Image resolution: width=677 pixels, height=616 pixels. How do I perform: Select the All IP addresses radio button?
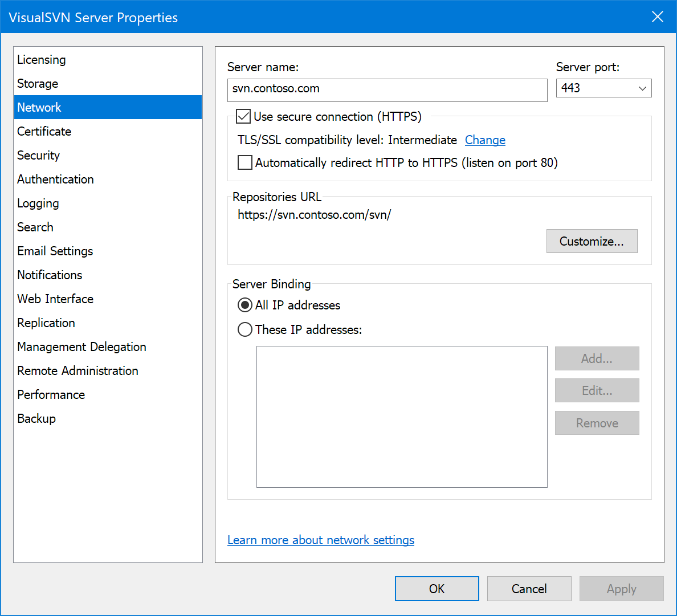pos(245,305)
